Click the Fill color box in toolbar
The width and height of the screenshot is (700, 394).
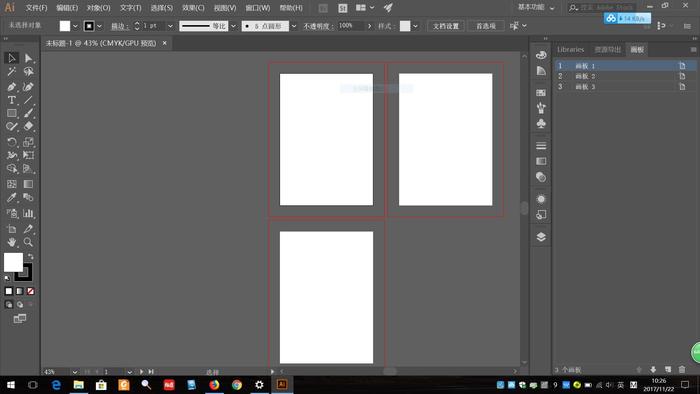point(13,262)
